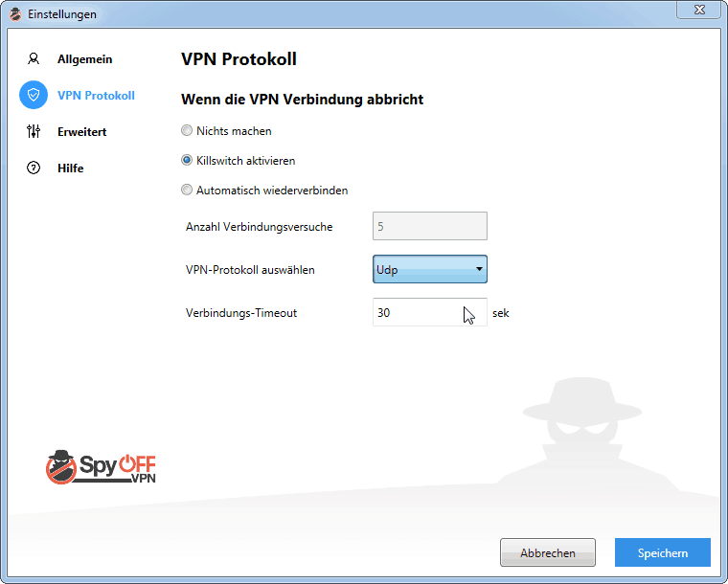Open the Allgemein settings section
The width and height of the screenshot is (728, 584).
coord(84,59)
